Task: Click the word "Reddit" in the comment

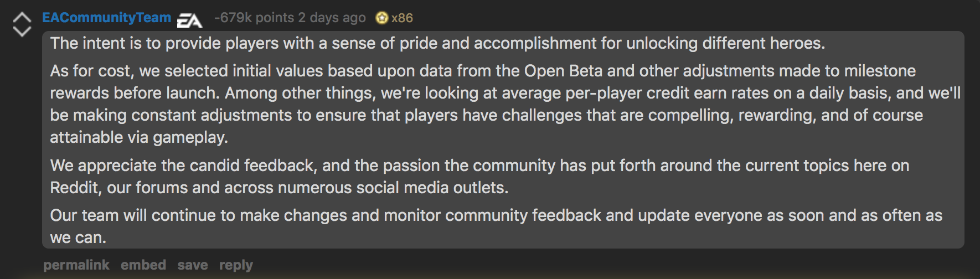Action: pos(74,188)
